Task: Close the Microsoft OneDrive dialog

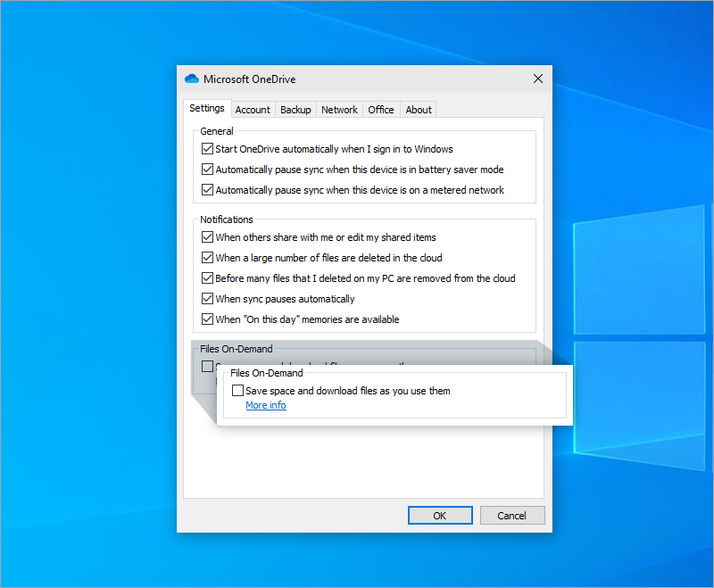Action: tap(538, 79)
